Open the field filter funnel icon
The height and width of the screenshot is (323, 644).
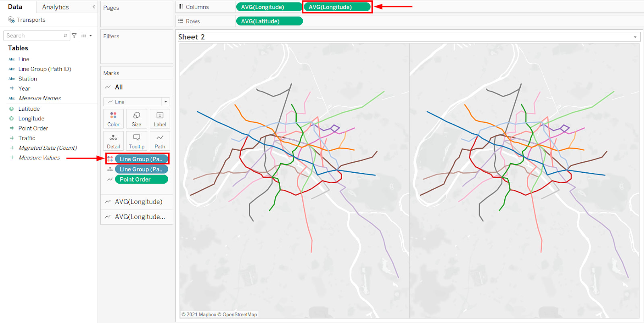(74, 35)
